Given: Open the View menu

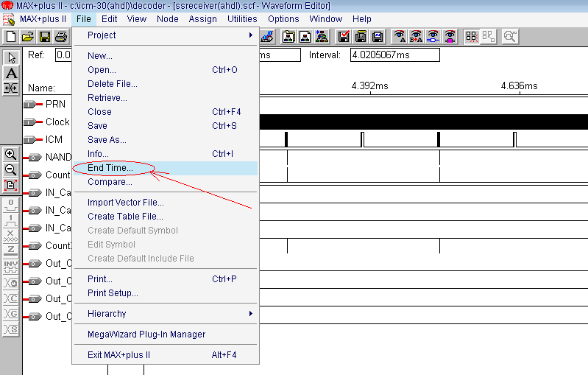Looking at the screenshot, I should [136, 18].
